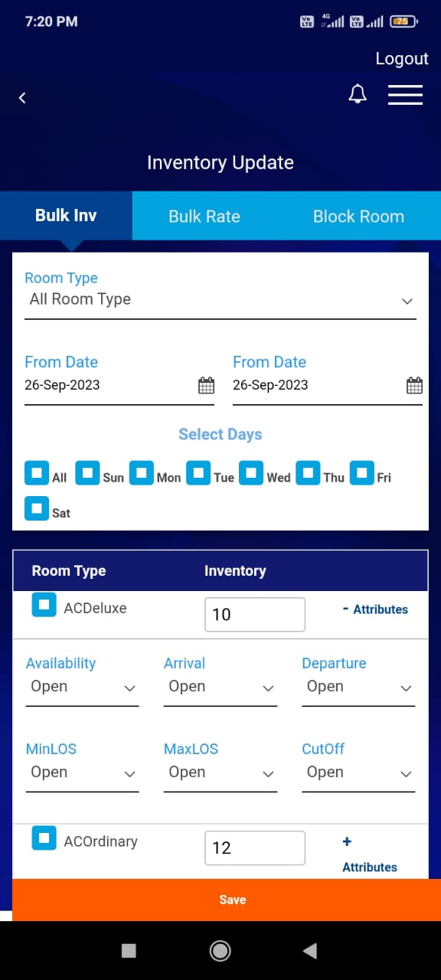The width and height of the screenshot is (441, 980).
Task: Tap the back arrow icon
Action: pos(21,97)
